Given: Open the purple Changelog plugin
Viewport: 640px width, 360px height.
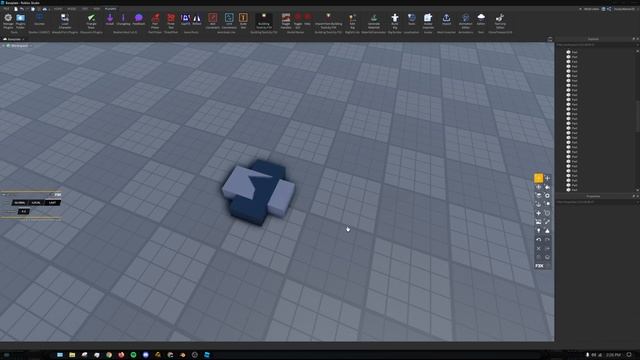Looking at the screenshot, I should 123,19.
